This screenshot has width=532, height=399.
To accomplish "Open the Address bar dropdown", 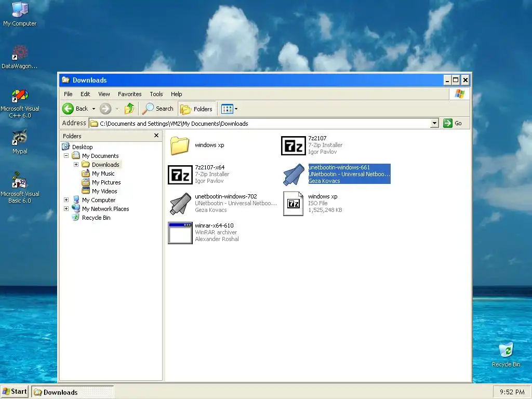I will tap(434, 123).
